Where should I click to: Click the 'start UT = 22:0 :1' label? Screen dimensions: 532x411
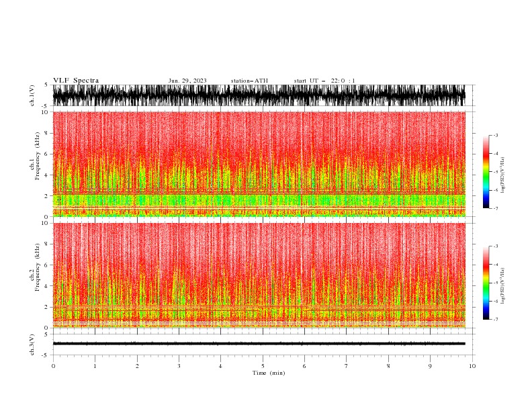tap(324, 81)
